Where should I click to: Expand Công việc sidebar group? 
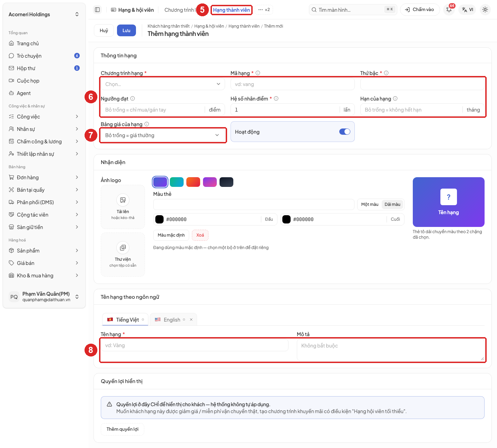point(44,117)
